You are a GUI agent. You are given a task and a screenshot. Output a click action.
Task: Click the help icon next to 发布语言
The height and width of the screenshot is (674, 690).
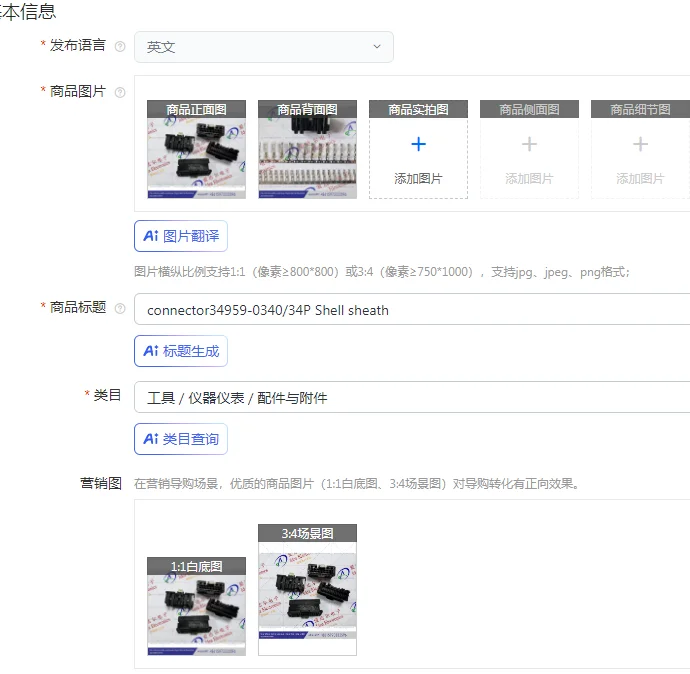[120, 46]
